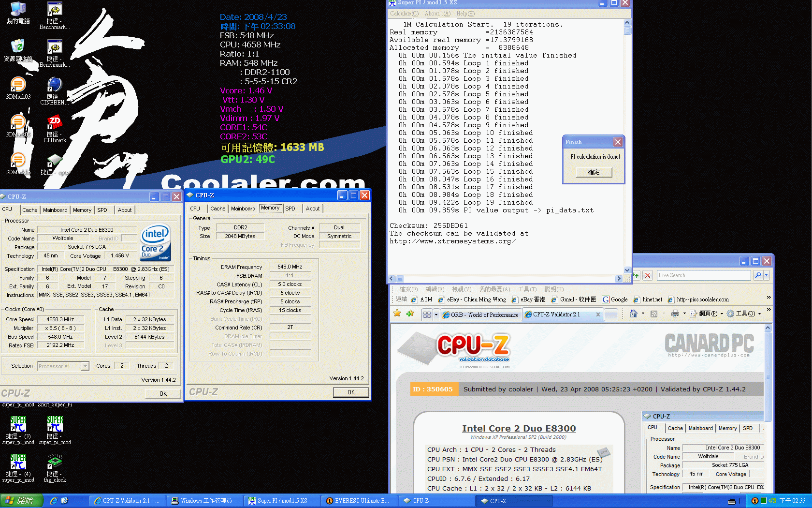Open the Intel Core 2 Duo E8300 page link
This screenshot has height=508, width=812.
(x=519, y=428)
